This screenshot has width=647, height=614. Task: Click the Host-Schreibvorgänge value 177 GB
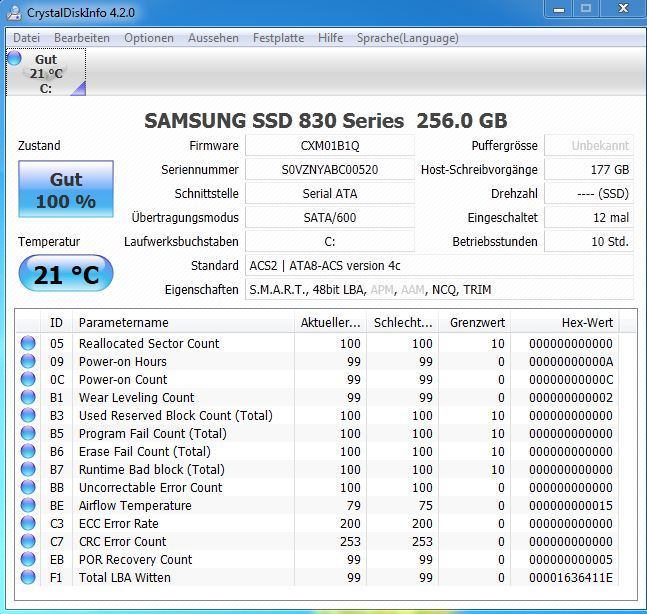tap(589, 170)
